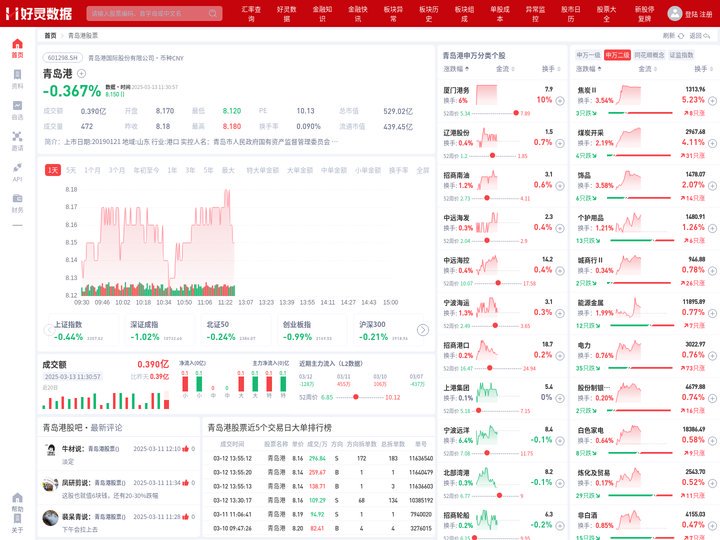Click 厦门港务 52-week range marker
The width and height of the screenshot is (720, 540).
pos(516,113)
